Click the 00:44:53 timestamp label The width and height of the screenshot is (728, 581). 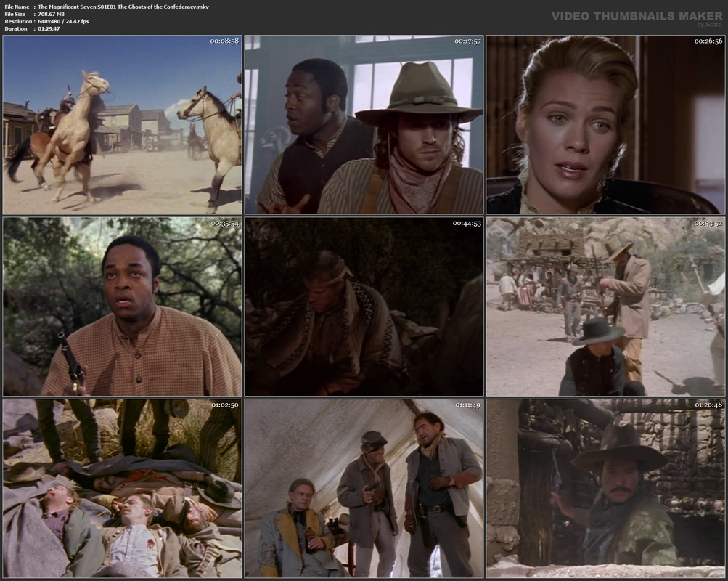[467, 223]
